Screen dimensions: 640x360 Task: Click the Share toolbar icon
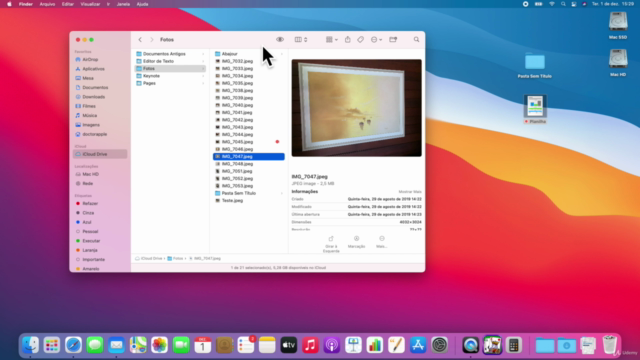click(x=347, y=40)
